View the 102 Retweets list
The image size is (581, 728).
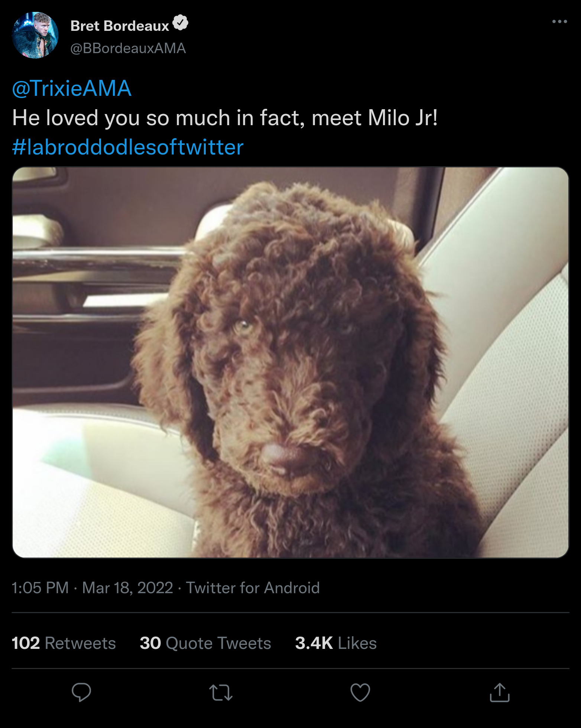[x=64, y=643]
